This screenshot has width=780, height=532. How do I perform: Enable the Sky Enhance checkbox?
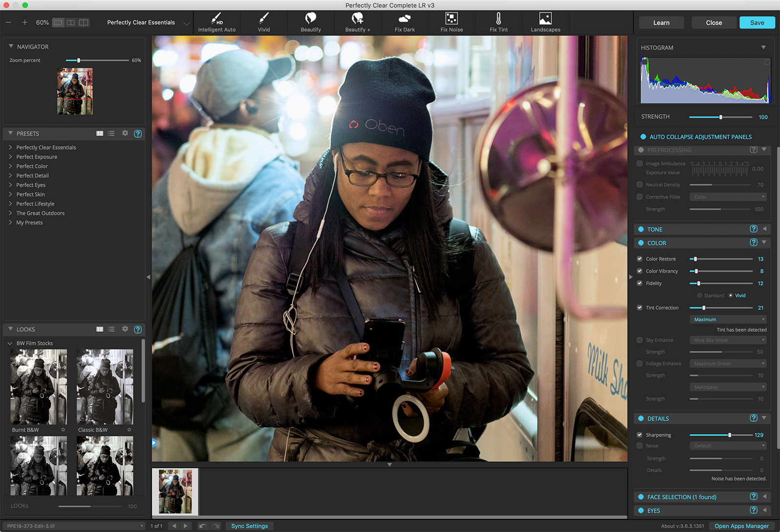point(640,340)
